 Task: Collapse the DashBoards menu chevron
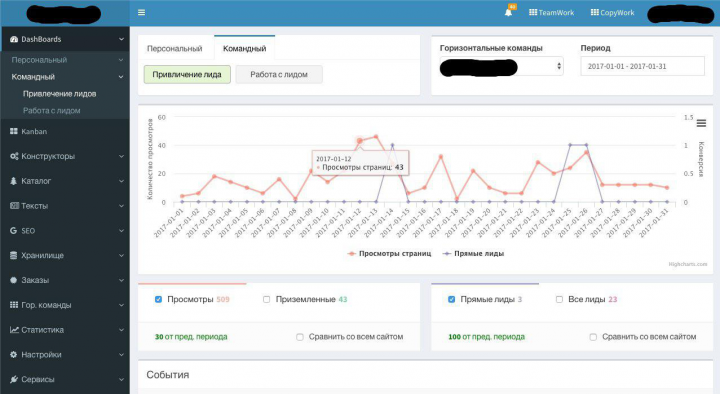[121, 39]
